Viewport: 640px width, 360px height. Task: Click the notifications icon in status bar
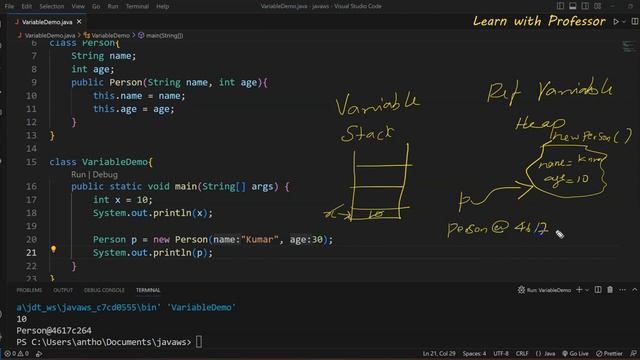633,353
